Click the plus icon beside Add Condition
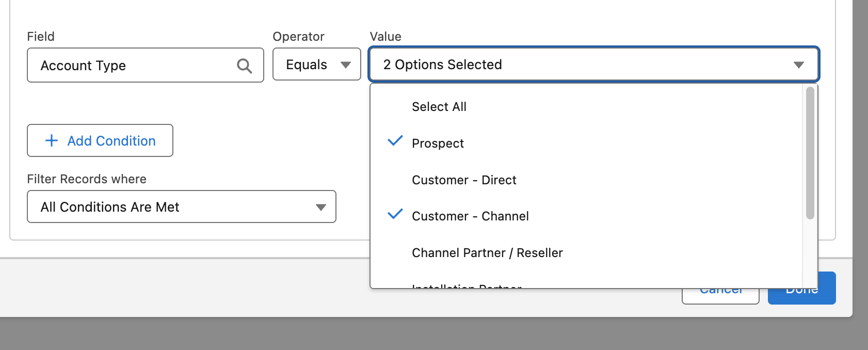 [x=52, y=140]
